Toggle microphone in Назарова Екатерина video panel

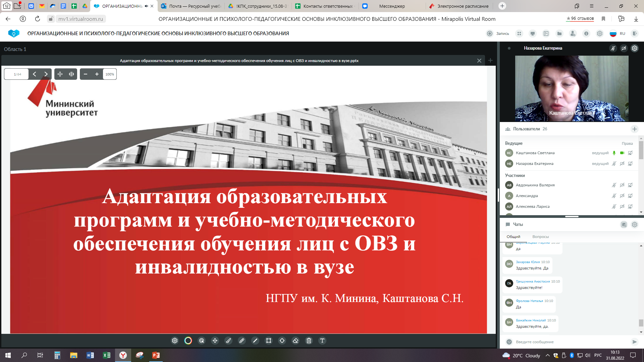(613, 48)
